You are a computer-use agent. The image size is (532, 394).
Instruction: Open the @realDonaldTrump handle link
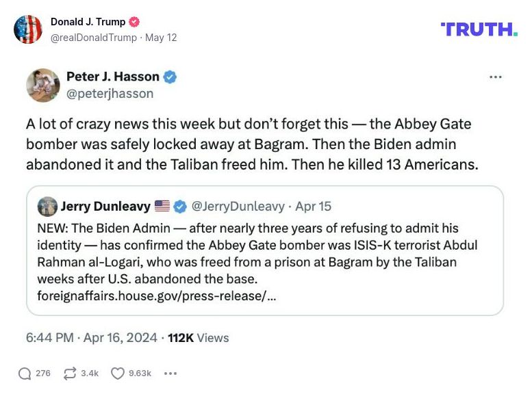click(x=93, y=38)
